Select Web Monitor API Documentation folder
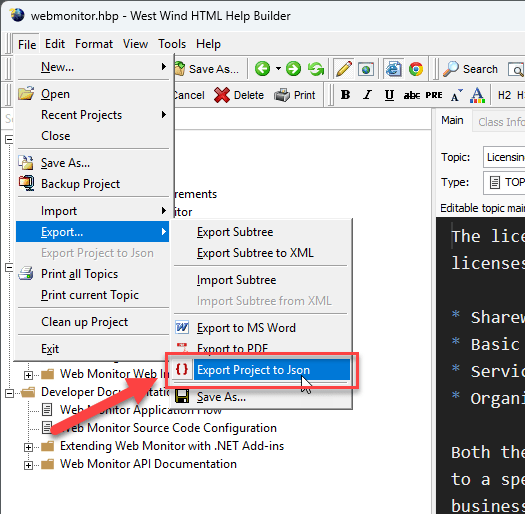Viewport: 525px width, 514px height. [148, 464]
